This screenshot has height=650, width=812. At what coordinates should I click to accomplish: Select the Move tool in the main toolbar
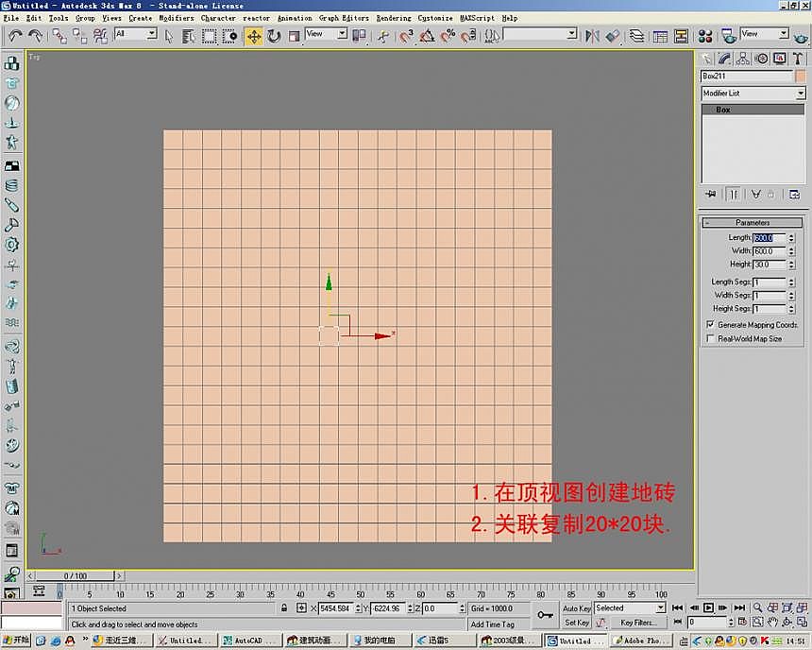(x=253, y=36)
